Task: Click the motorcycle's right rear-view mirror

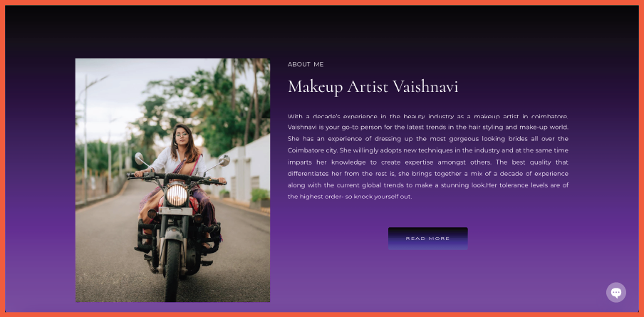Action: pyautogui.click(x=224, y=160)
